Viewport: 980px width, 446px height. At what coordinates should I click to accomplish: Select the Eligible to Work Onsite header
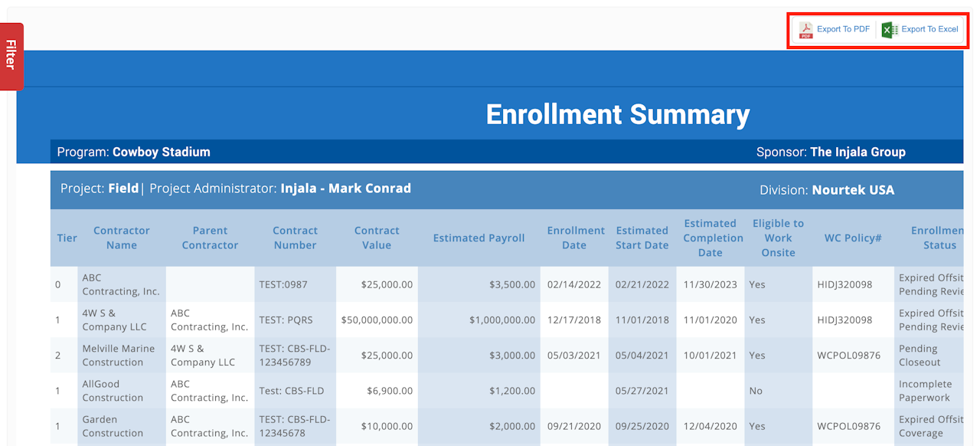[x=778, y=238]
